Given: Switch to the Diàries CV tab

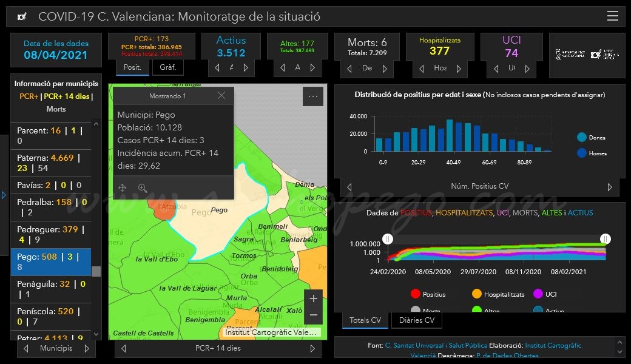Looking at the screenshot, I should [x=416, y=320].
